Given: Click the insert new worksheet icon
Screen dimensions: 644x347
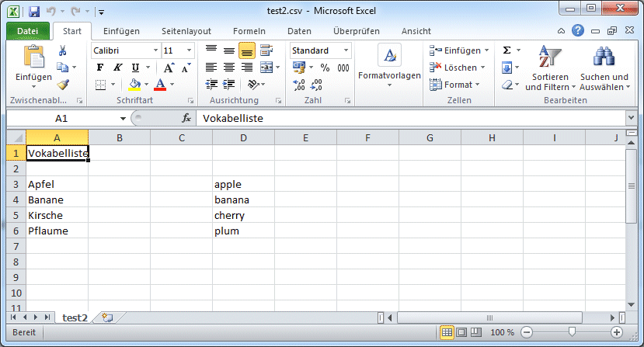Looking at the screenshot, I should (108, 318).
